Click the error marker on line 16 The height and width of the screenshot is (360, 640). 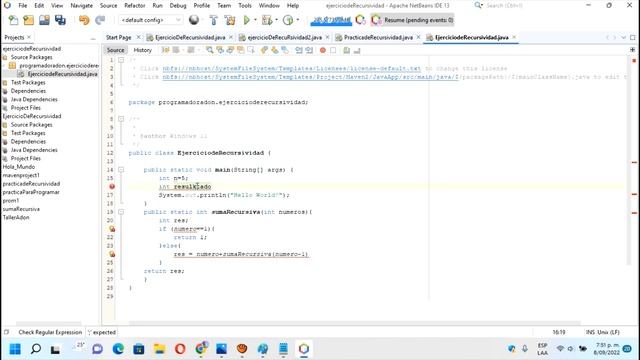pyautogui.click(x=111, y=187)
